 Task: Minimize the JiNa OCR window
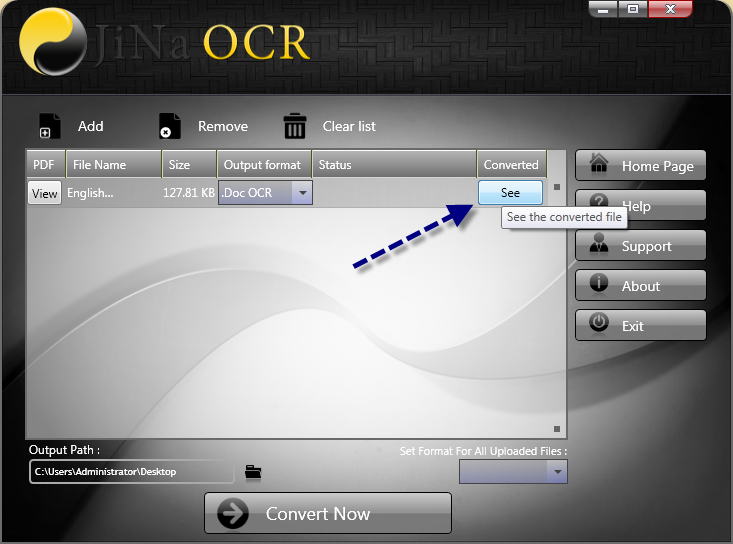point(603,9)
